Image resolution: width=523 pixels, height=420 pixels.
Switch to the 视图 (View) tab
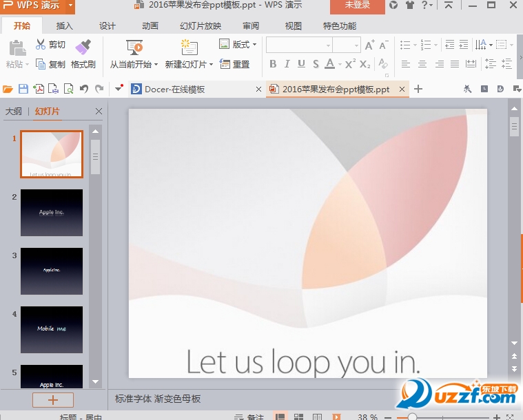(x=293, y=26)
